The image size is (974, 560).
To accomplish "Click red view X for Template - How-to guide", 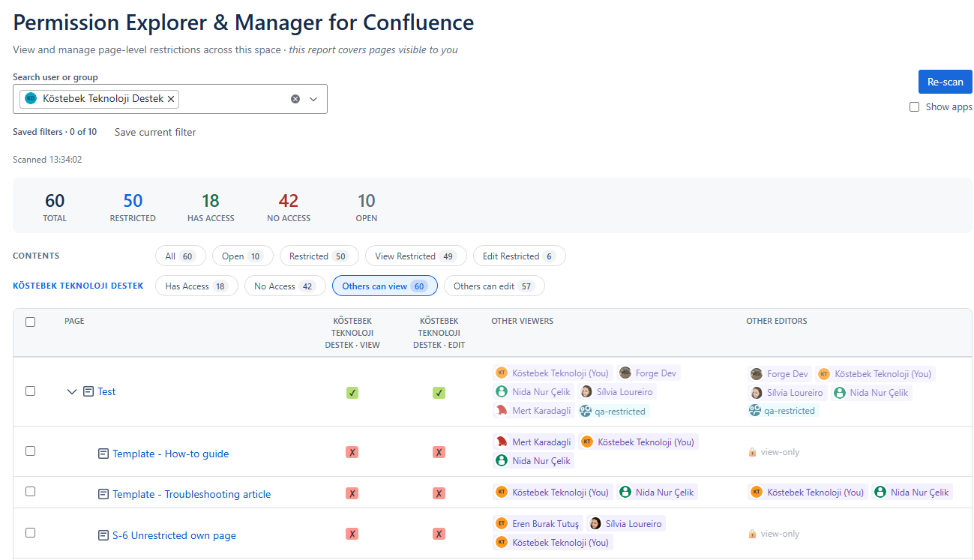I will pos(352,452).
